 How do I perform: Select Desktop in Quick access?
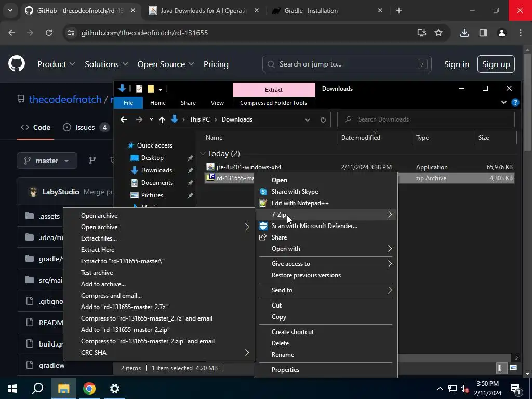pos(152,158)
